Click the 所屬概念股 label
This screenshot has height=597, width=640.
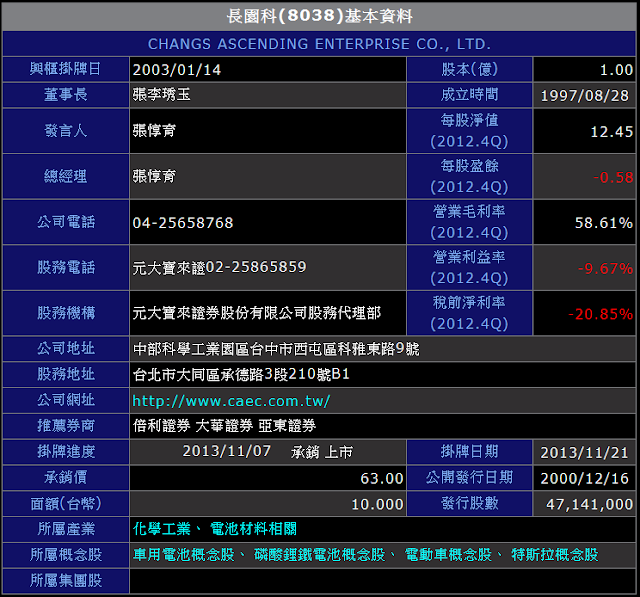pos(65,555)
